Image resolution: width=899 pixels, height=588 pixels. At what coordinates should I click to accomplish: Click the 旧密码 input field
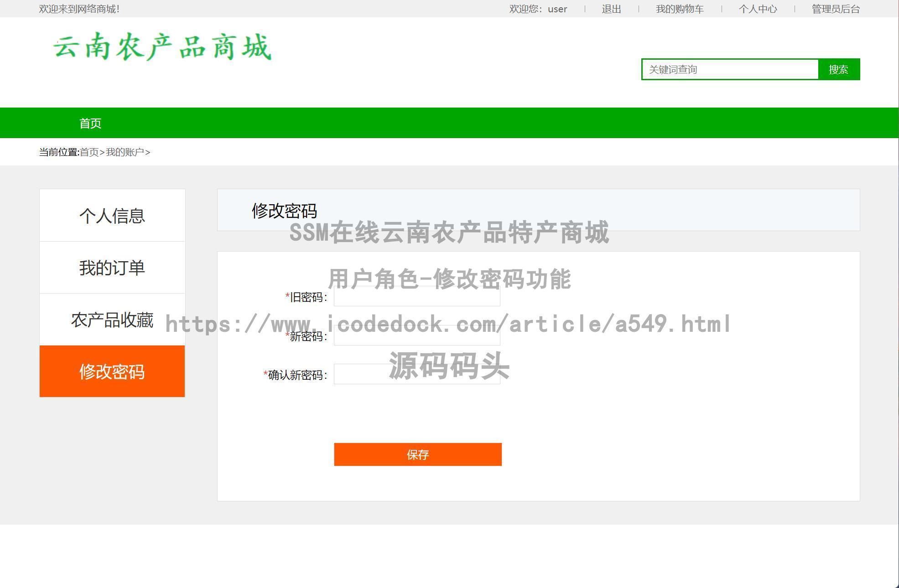[417, 297]
